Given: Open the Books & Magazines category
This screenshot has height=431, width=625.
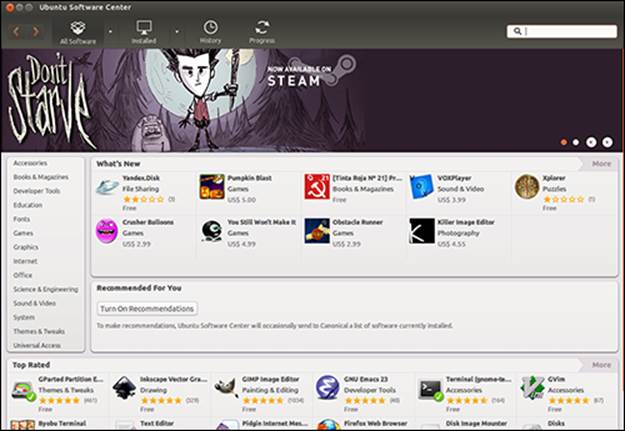Looking at the screenshot, I should pos(41,177).
